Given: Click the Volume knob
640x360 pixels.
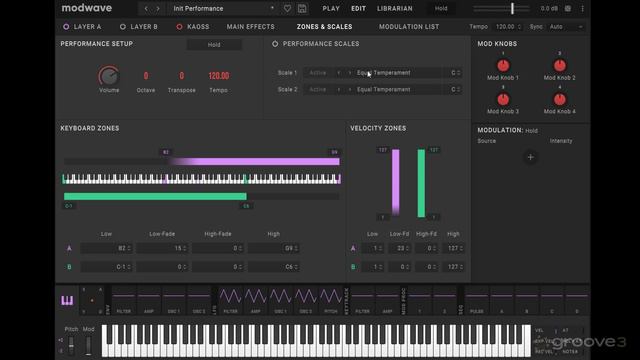Looking at the screenshot, I should 109,76.
